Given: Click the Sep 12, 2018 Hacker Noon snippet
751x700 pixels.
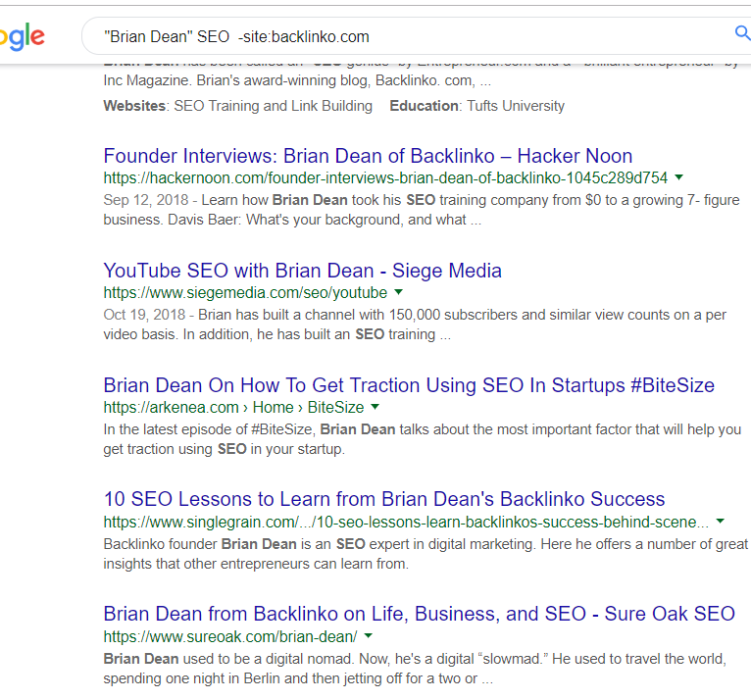Looking at the screenshot, I should [x=422, y=210].
